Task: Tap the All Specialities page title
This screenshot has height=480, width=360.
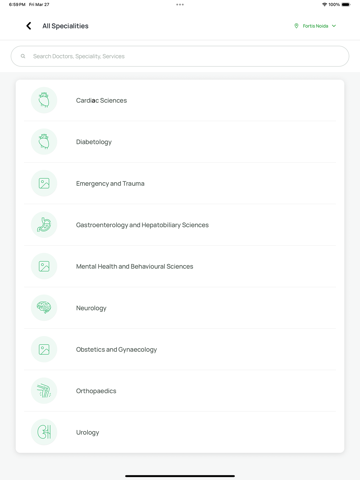Action: click(x=65, y=26)
